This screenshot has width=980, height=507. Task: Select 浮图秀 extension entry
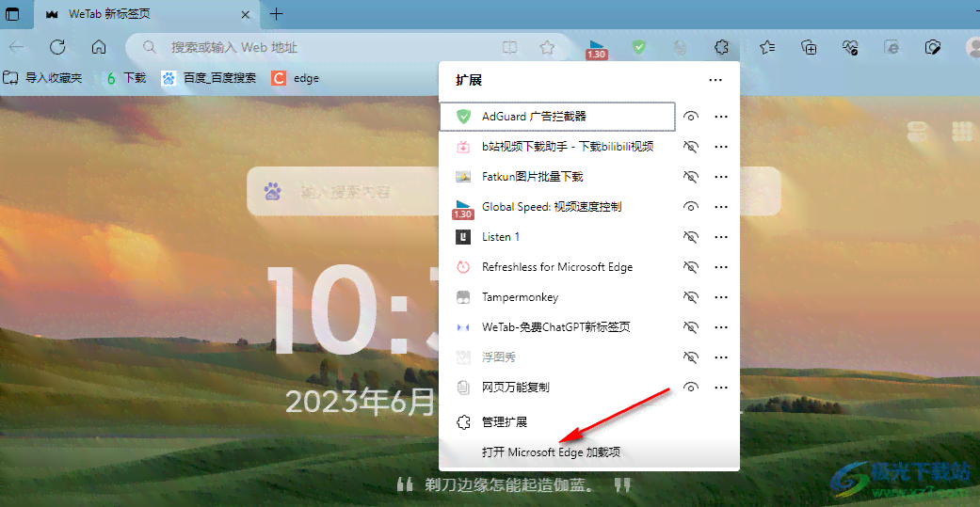pos(557,357)
